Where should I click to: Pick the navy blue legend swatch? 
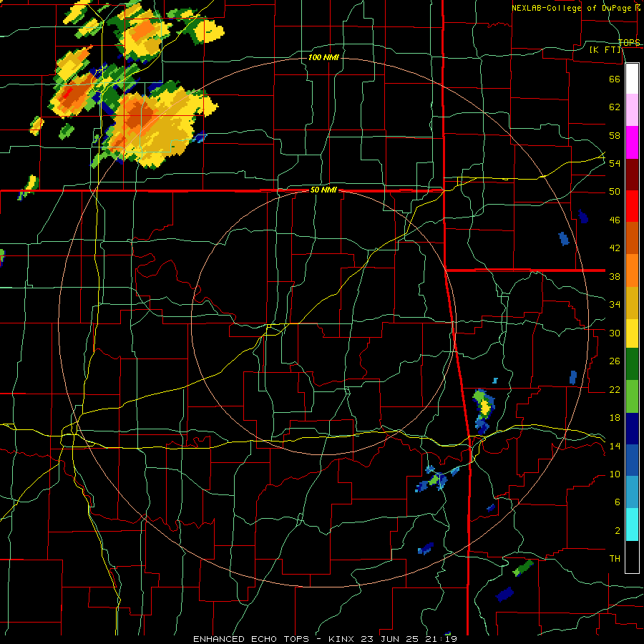[x=632, y=429]
